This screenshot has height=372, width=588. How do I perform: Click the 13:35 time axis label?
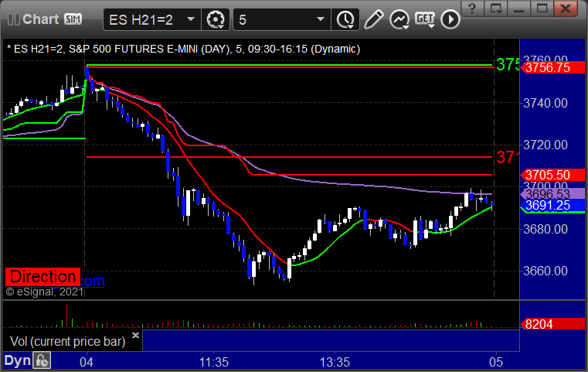pyautogui.click(x=335, y=363)
